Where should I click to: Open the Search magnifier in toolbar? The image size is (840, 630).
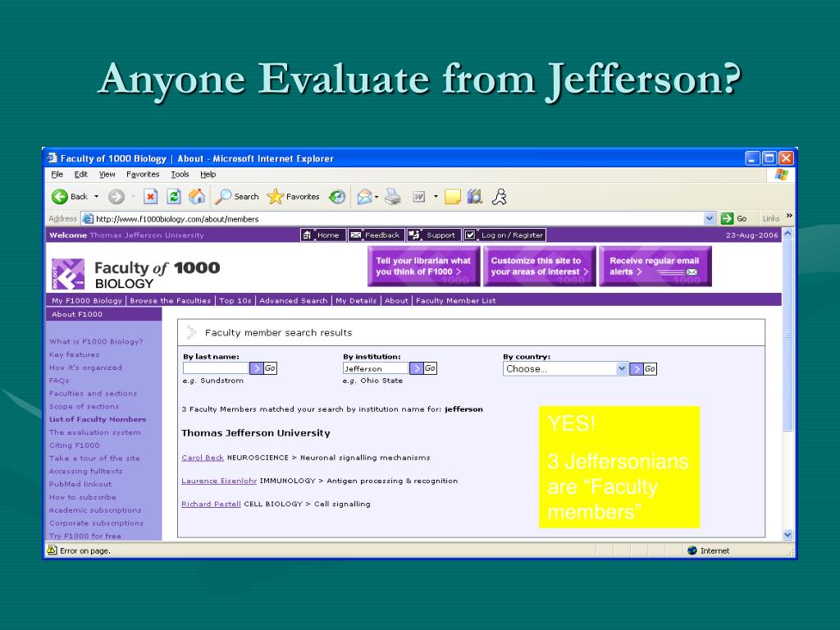click(x=223, y=197)
